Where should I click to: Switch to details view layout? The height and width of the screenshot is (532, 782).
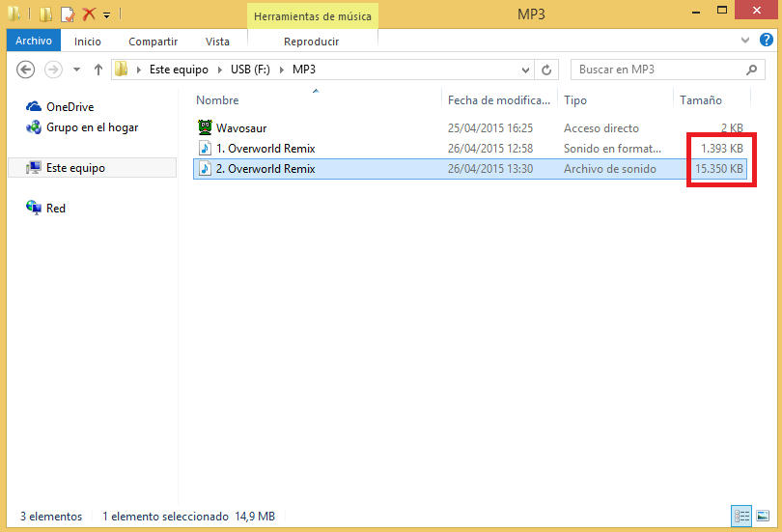click(741, 516)
